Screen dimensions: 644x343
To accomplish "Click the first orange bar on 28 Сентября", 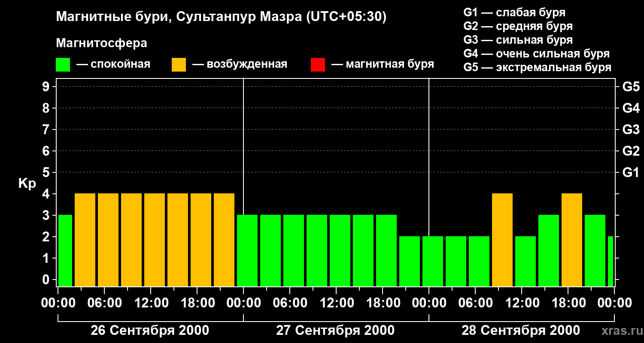I will [x=502, y=240].
